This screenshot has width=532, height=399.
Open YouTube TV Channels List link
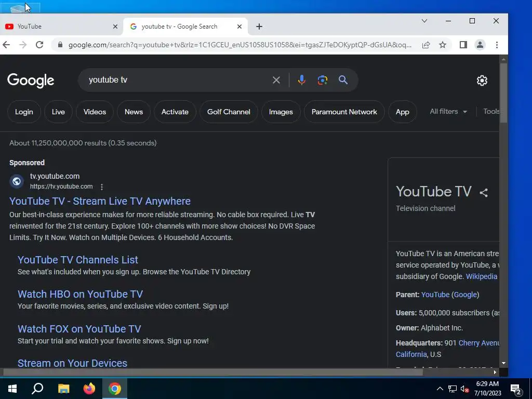(78, 260)
